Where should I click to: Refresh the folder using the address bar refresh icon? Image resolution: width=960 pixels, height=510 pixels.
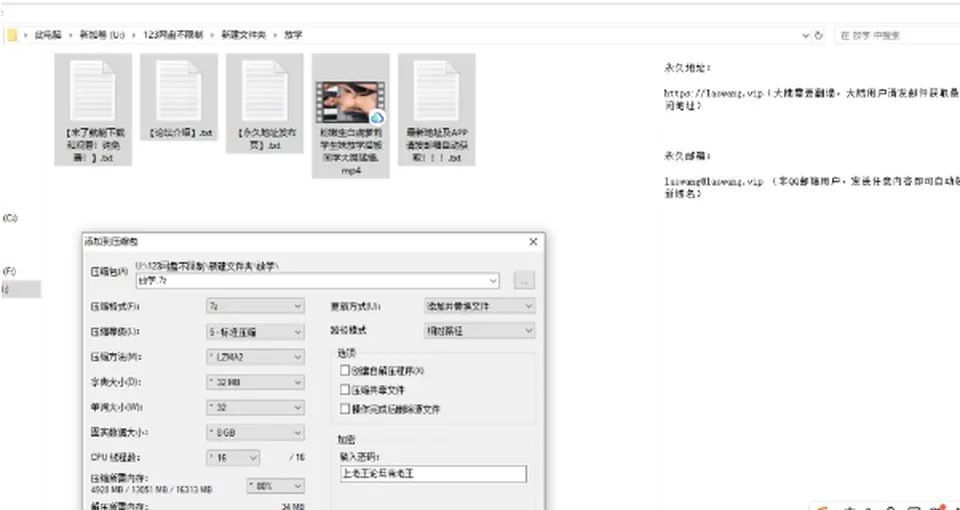pyautogui.click(x=819, y=36)
